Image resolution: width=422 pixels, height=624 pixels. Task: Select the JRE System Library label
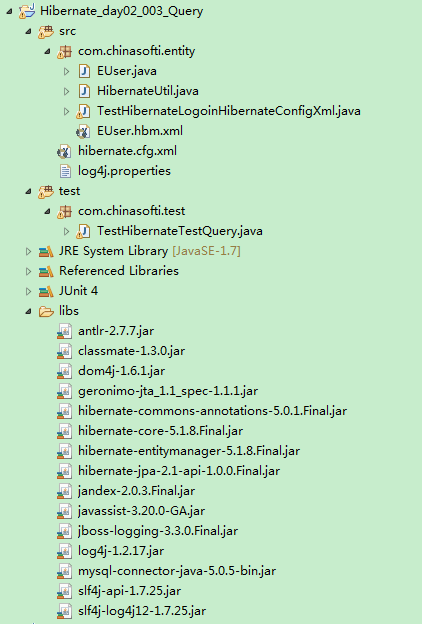pyautogui.click(x=113, y=251)
